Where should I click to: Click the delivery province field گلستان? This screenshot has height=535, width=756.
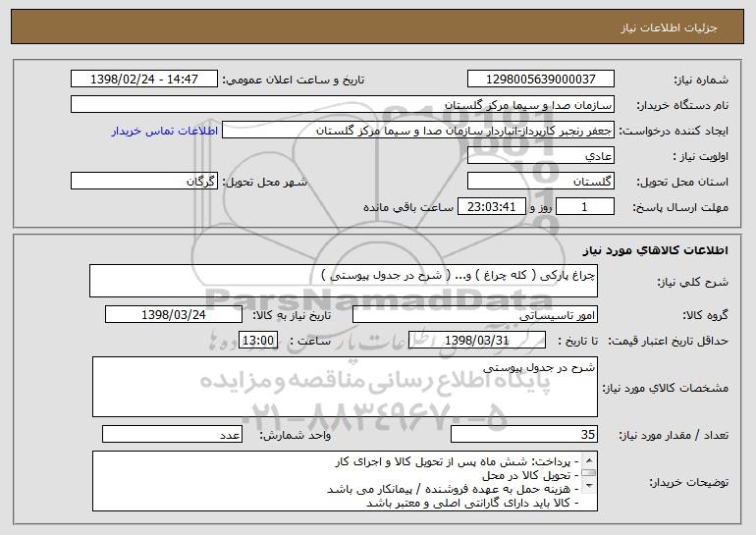pyautogui.click(x=540, y=182)
